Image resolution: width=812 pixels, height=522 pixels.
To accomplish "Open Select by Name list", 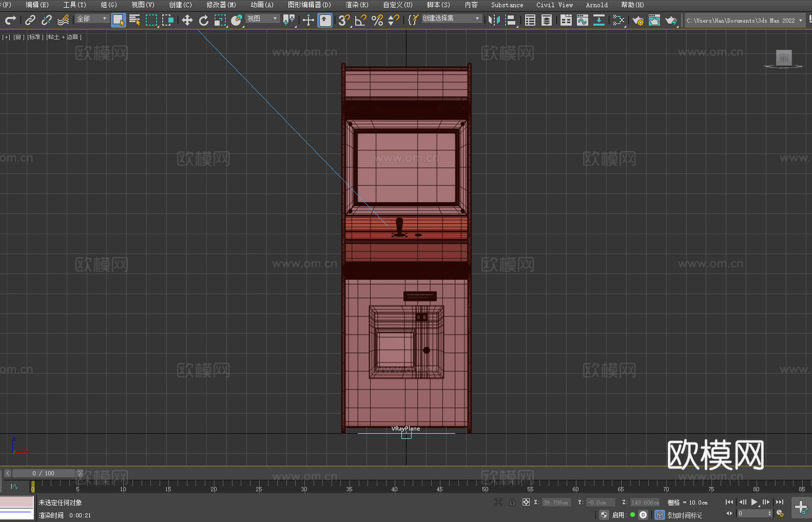I will pyautogui.click(x=134, y=20).
